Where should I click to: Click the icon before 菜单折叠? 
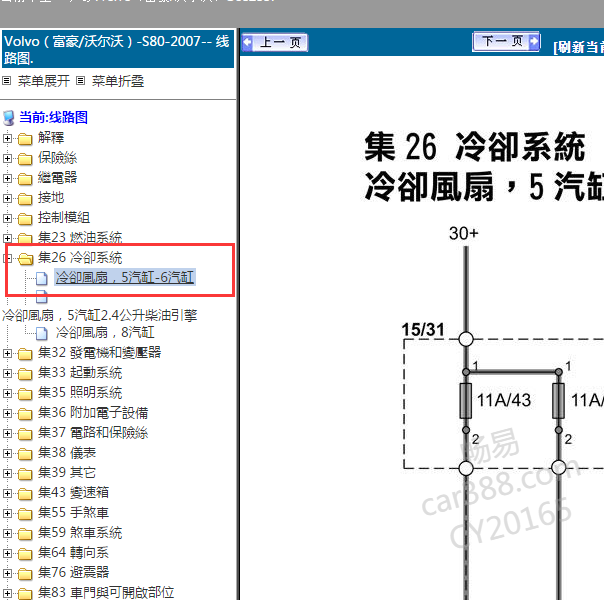[80, 81]
